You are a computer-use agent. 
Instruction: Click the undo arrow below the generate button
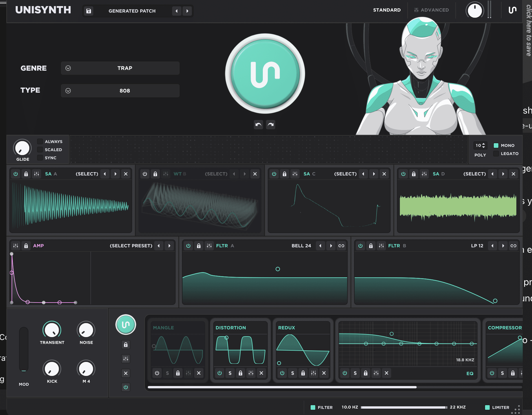258,125
